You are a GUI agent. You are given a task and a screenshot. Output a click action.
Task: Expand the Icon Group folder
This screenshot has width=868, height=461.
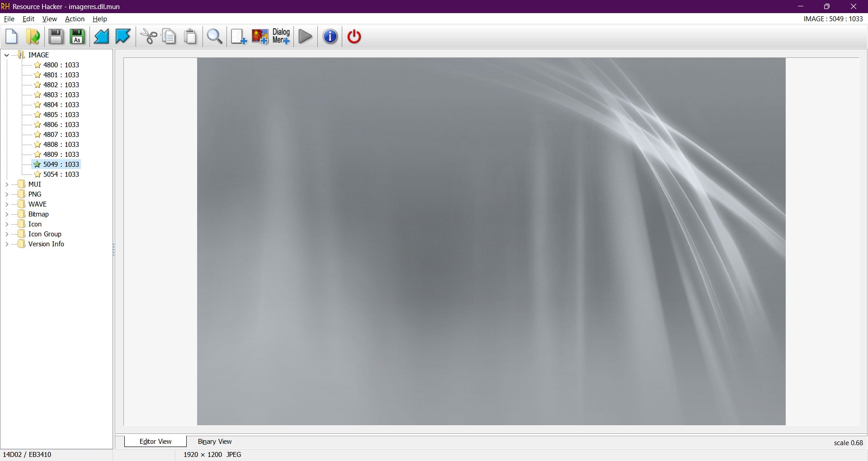(7, 234)
